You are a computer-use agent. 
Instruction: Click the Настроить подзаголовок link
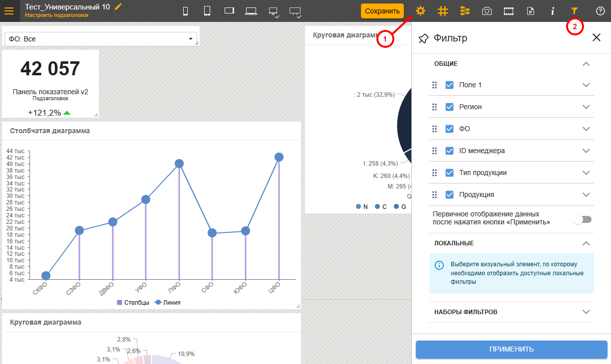tap(57, 15)
